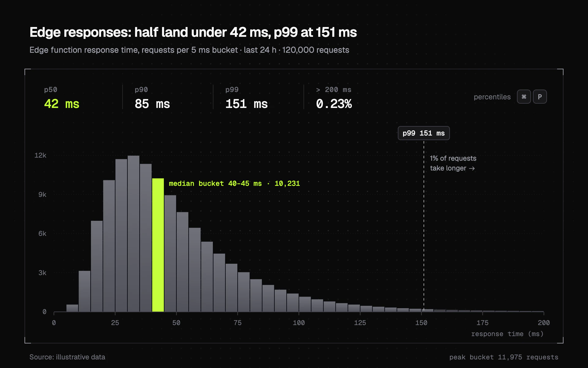Click the p90 stat label
588x368 pixels.
click(141, 90)
